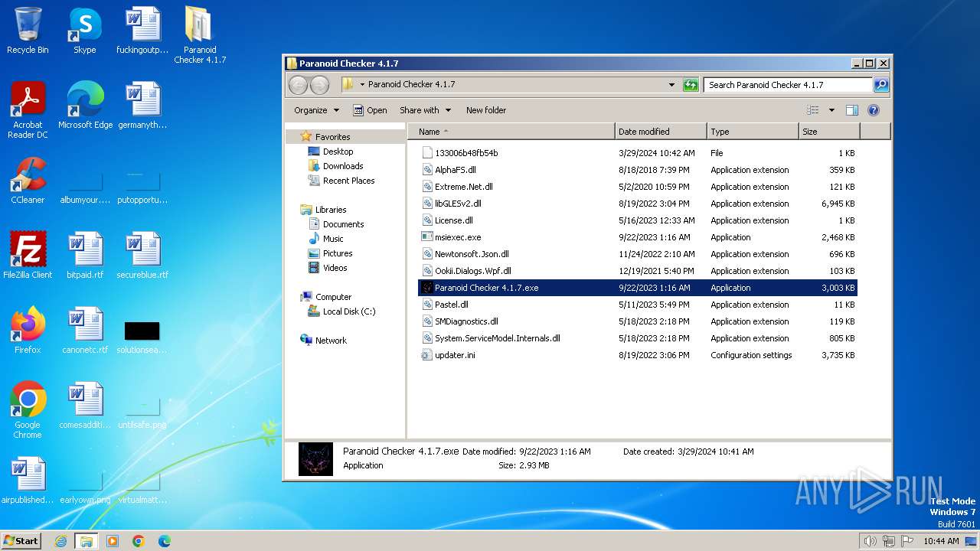Open Acrobat Reader DC desktop shortcut

[x=28, y=110]
